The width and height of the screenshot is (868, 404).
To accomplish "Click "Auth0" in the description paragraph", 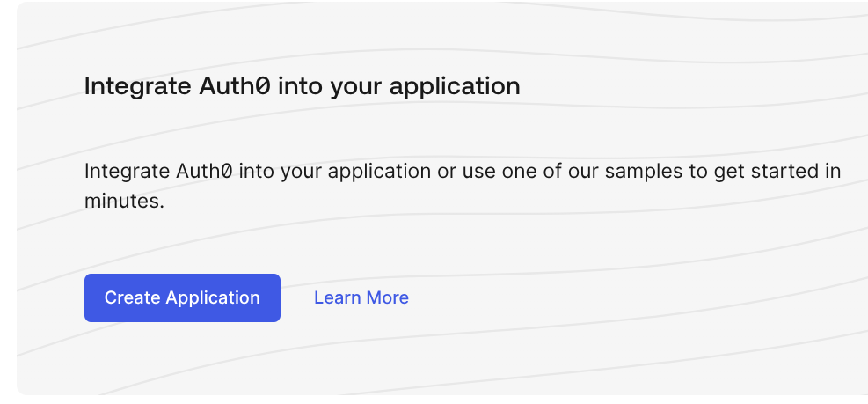I will (x=204, y=171).
